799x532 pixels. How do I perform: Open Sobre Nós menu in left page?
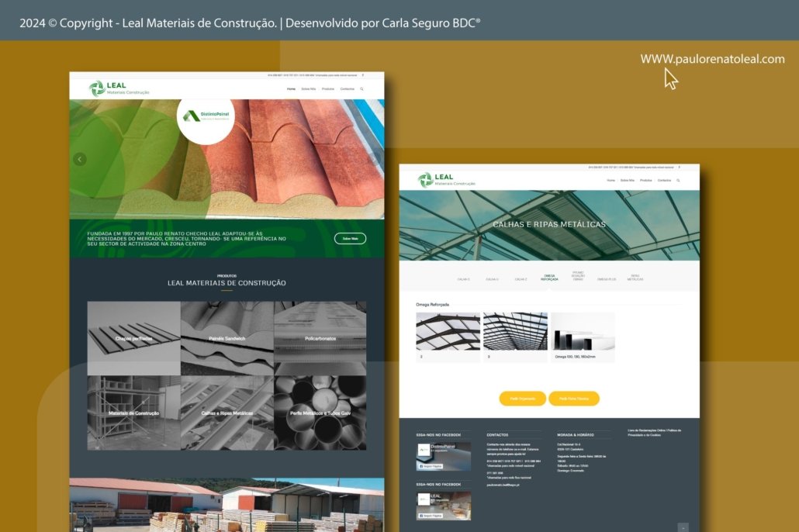(309, 89)
